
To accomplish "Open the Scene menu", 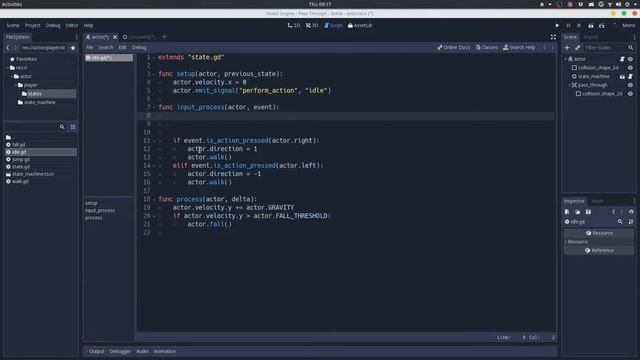I will coord(13,25).
